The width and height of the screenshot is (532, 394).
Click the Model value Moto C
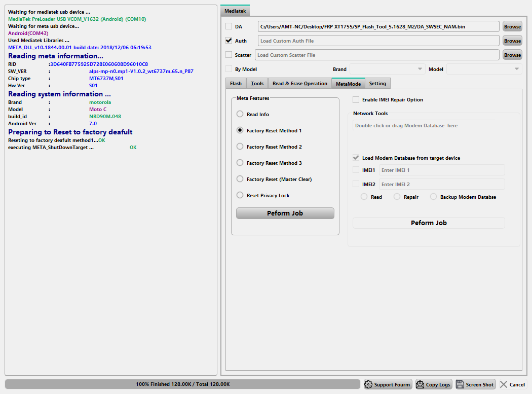click(98, 110)
